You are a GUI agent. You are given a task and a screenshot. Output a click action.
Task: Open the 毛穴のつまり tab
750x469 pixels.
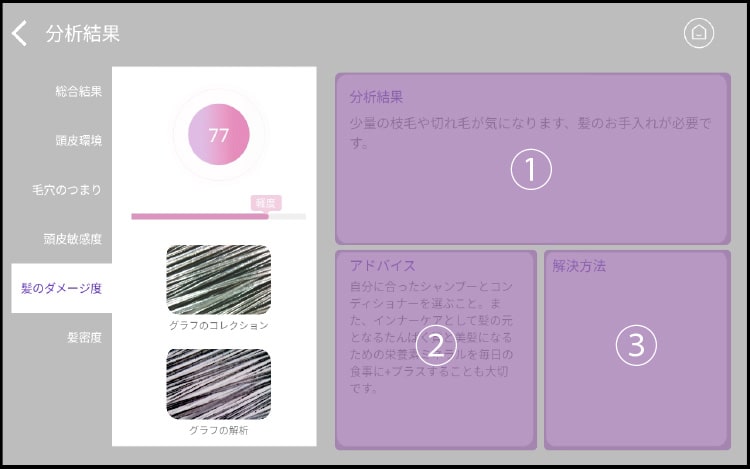click(x=66, y=190)
